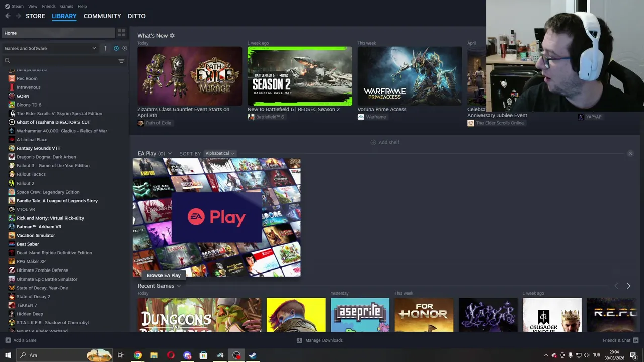Open Friends & Chat

(x=620, y=340)
